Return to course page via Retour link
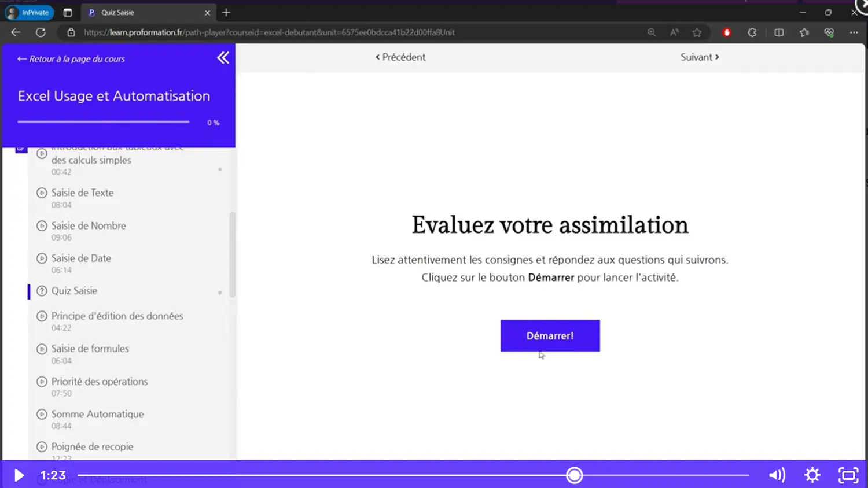Image resolution: width=868 pixels, height=488 pixels. tap(71, 59)
